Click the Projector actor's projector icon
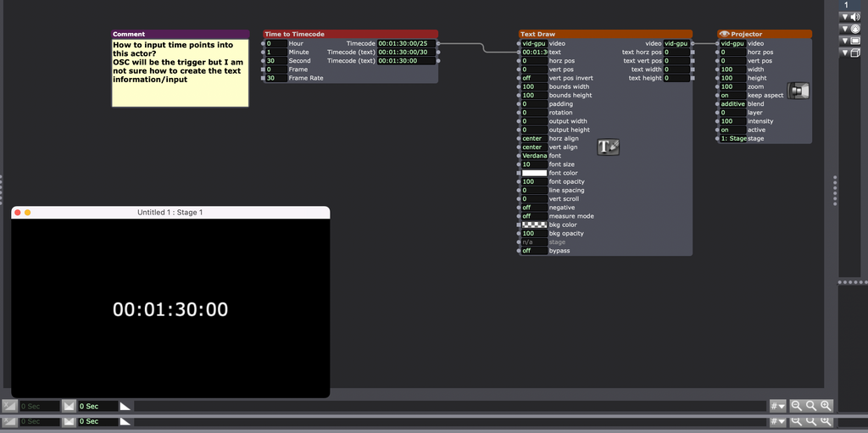The height and width of the screenshot is (433, 868). click(798, 91)
